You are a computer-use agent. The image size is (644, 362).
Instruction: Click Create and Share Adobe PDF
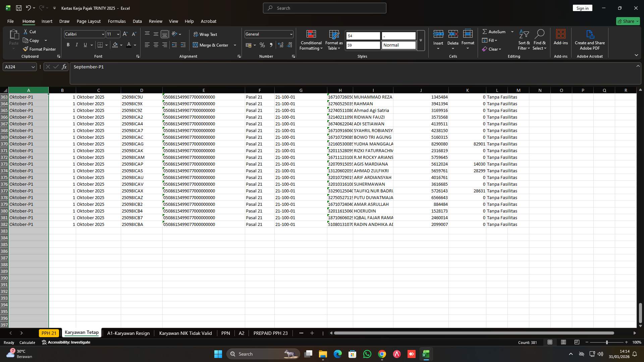point(589,40)
